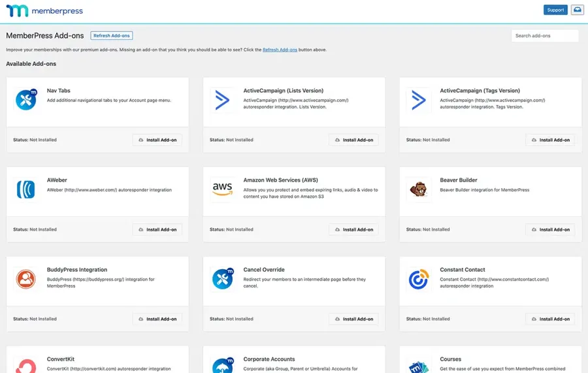Install ActiveCampaign (Lists Version) add-on
This screenshot has width=588, height=373.
pyautogui.click(x=353, y=140)
